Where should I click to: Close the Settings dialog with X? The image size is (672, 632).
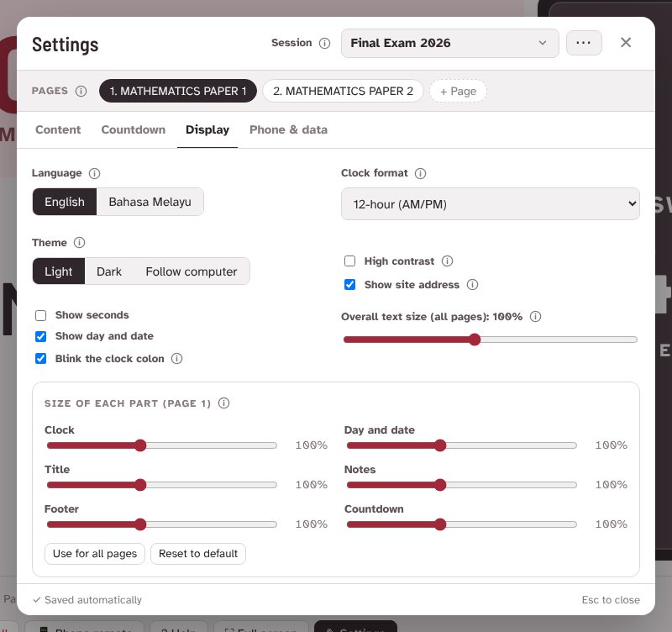pyautogui.click(x=626, y=43)
